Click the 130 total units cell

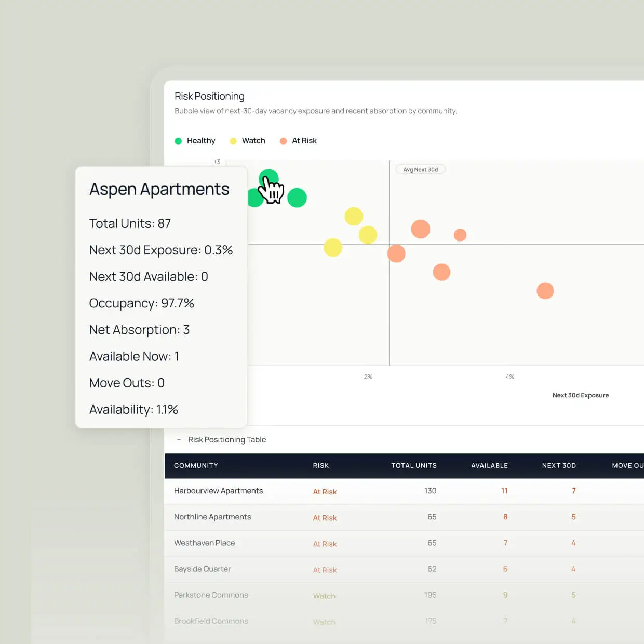[x=431, y=491]
